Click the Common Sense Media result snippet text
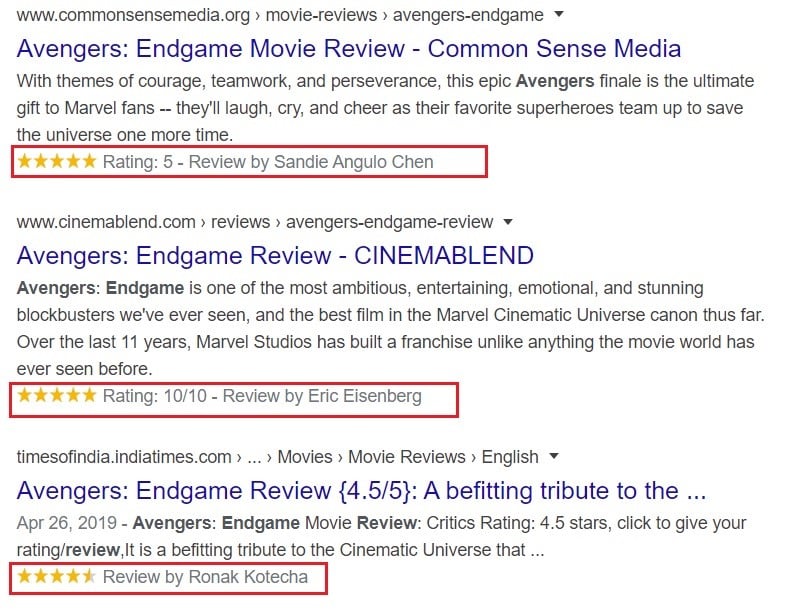Image resolution: width=787 pixels, height=612 pixels. 385,107
